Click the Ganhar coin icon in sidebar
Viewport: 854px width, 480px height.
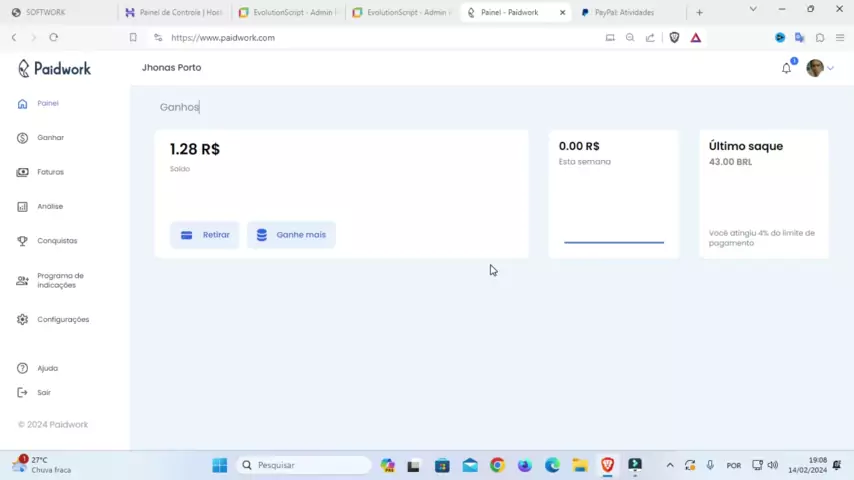pyautogui.click(x=22, y=138)
